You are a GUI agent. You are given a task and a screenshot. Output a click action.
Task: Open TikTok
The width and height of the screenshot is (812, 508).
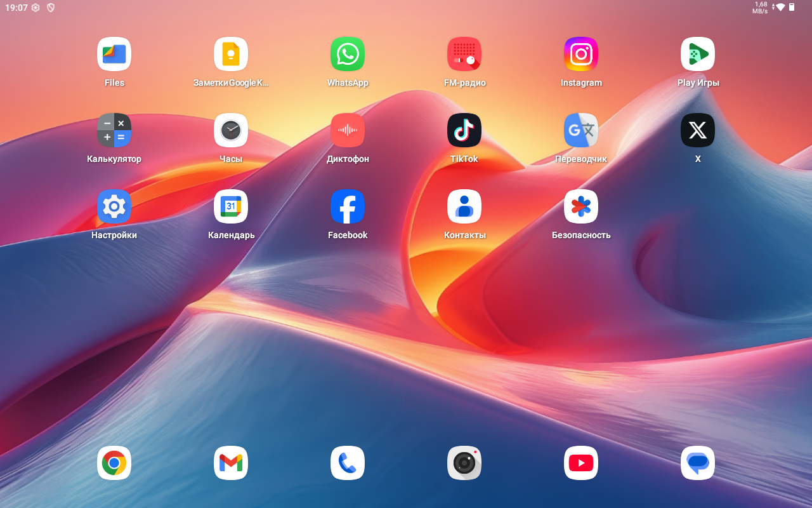(x=464, y=130)
